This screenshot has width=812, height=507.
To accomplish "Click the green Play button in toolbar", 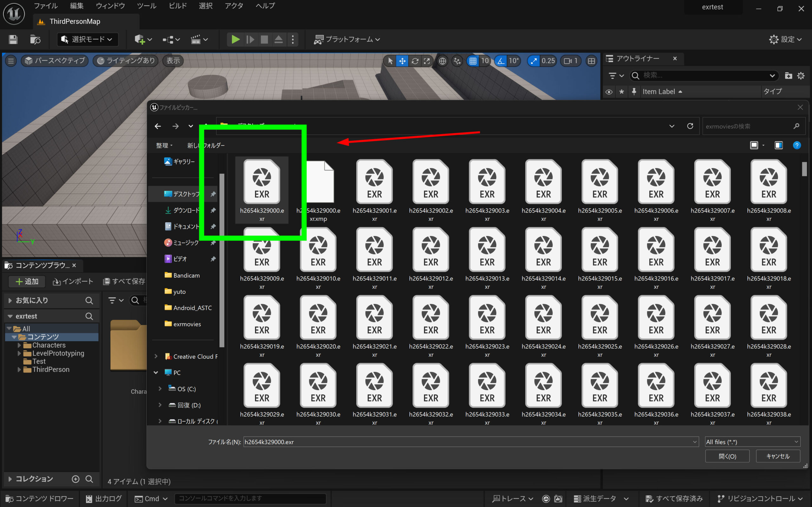I will [x=235, y=40].
